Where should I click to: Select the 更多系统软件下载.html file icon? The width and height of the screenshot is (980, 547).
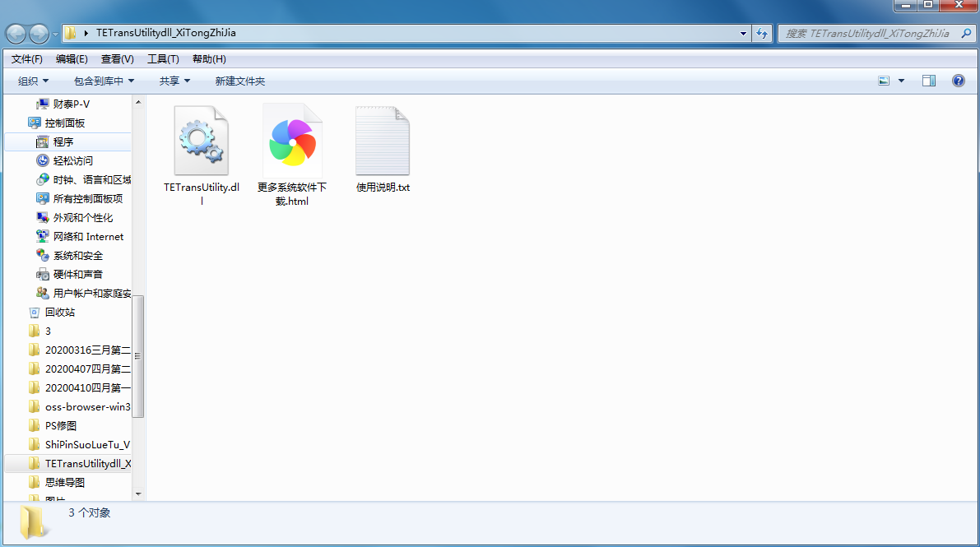tap(292, 141)
